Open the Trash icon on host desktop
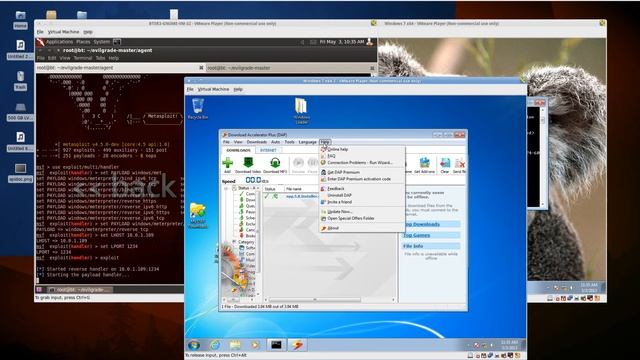 20,81
